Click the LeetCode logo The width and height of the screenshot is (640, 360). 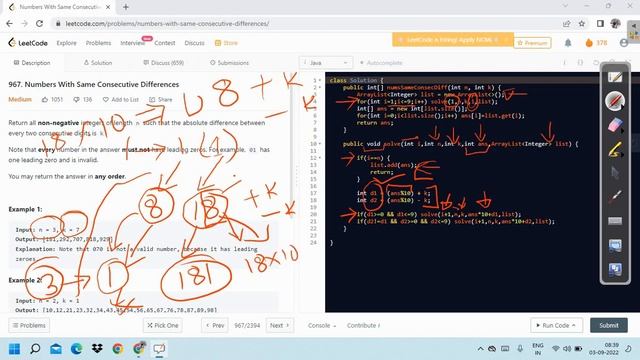(x=28, y=43)
